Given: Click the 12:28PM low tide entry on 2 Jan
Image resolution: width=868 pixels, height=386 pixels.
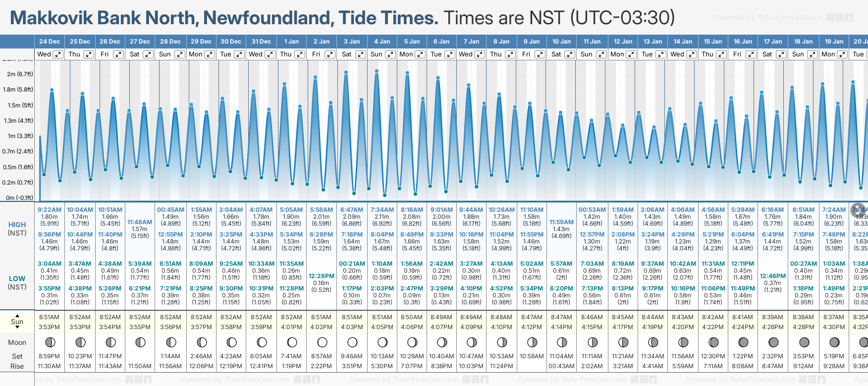Looking at the screenshot, I should pyautogui.click(x=322, y=276).
